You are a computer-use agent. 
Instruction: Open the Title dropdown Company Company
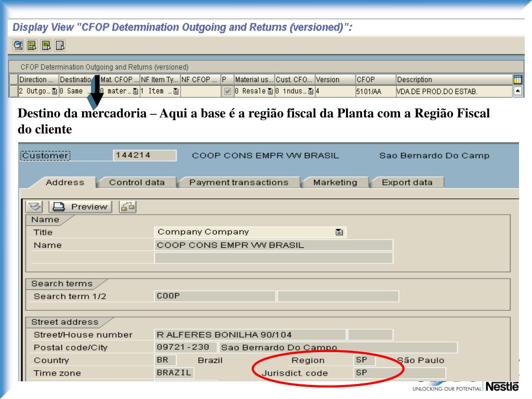[x=339, y=232]
